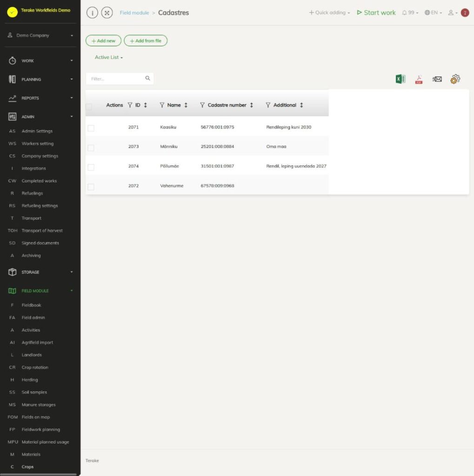The image size is (474, 476).
Task: Open Crop rotation menu item
Action: (35, 367)
